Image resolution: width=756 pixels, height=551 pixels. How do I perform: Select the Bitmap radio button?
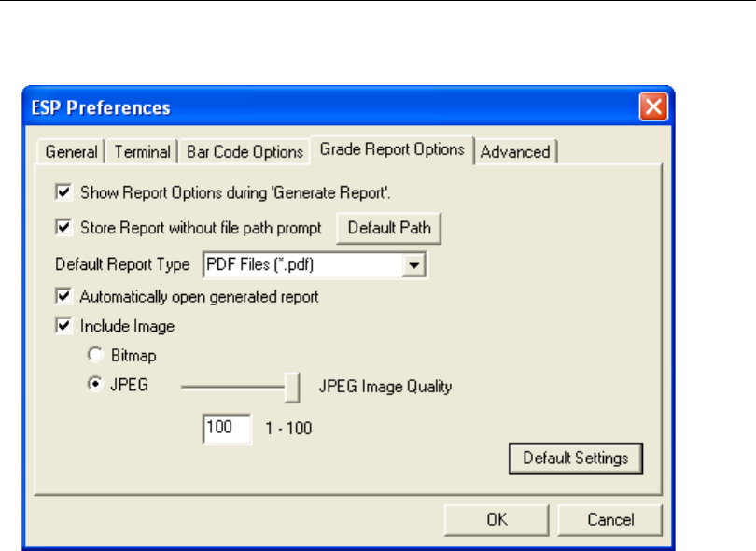(x=94, y=356)
